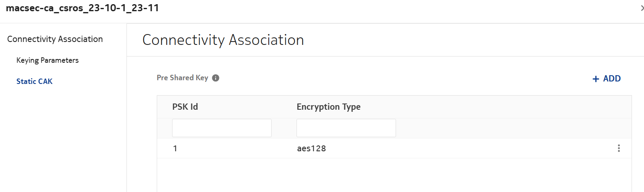Click the empty sidebar space under Static CAK
This screenshot has height=192, width=644.
(62, 137)
